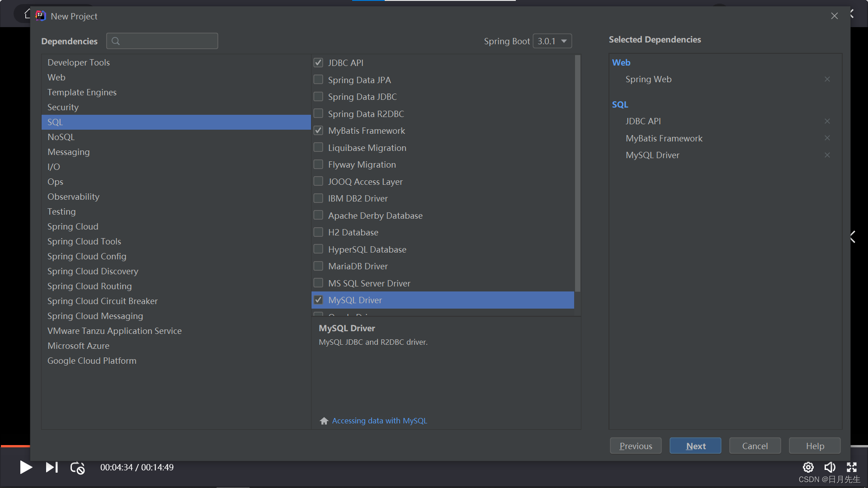Remove Spring Web from selected dependencies
868x488 pixels.
coord(827,79)
